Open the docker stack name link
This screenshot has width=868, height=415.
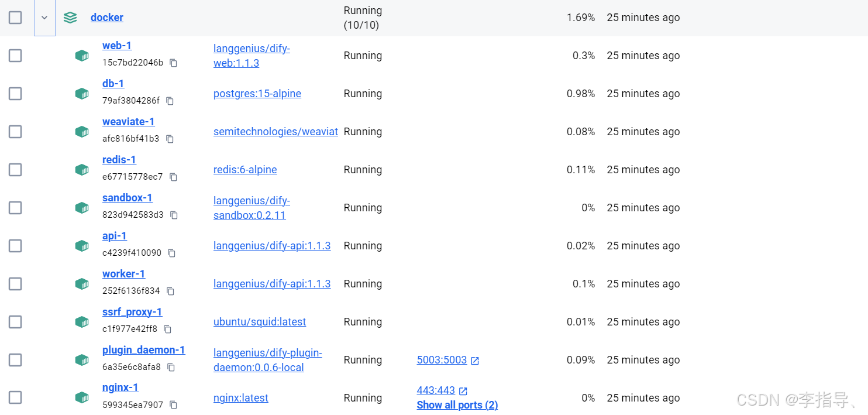pos(107,18)
